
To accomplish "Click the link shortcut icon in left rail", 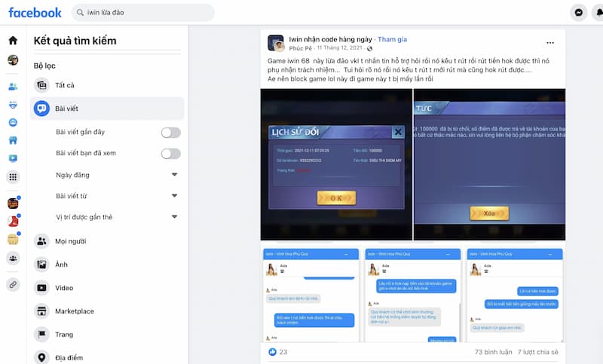I will (x=13, y=284).
